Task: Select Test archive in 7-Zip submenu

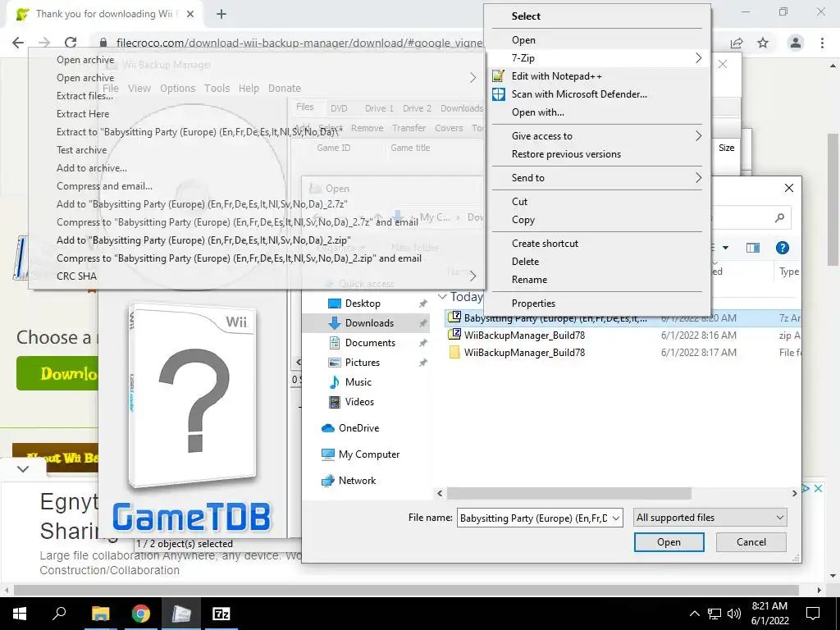Action: point(81,150)
